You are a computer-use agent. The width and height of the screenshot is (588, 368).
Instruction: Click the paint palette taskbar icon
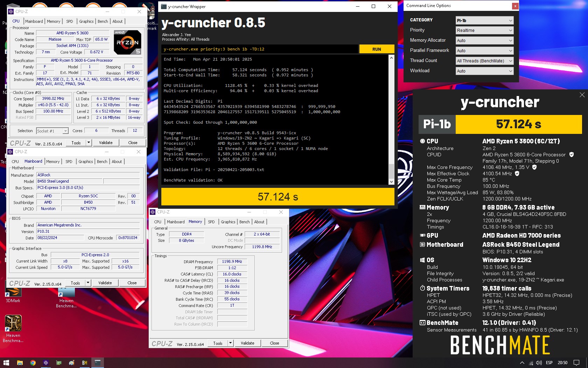pyautogui.click(x=71, y=363)
